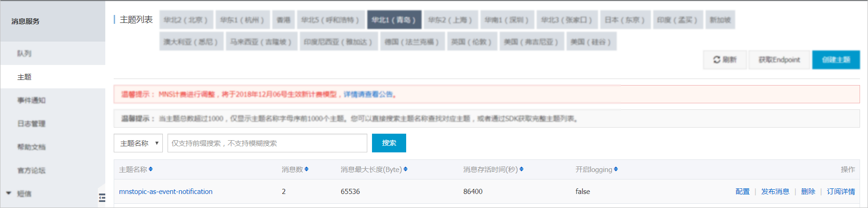Select region 香港
868x208 pixels.
click(x=283, y=20)
